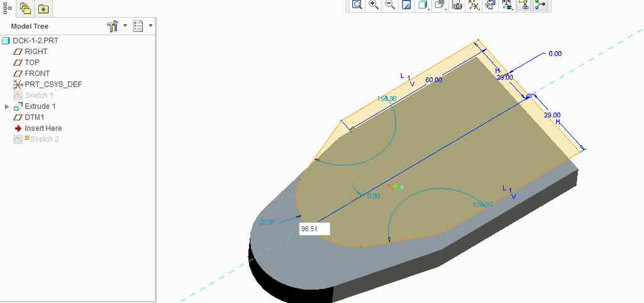Click the 60.00 dimension value
Image resolution: width=644 pixels, height=303 pixels.
point(434,80)
